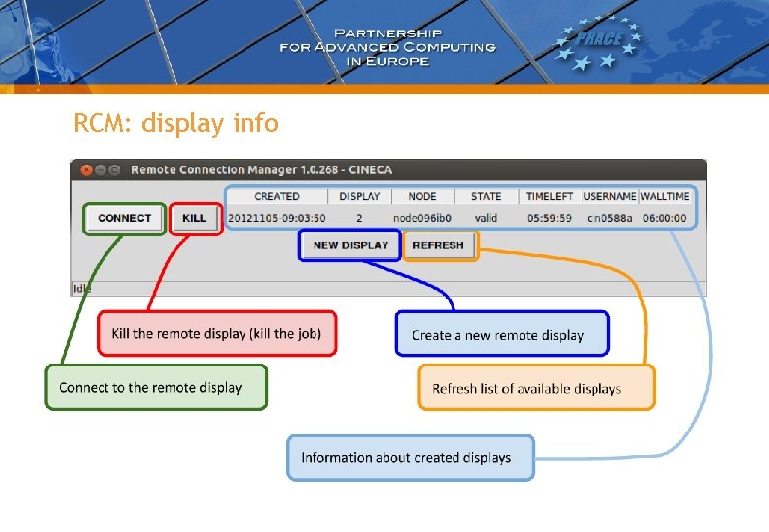Click the window title Remote Connection Manager
Image resolution: width=769 pixels, height=532 pixels.
(262, 170)
